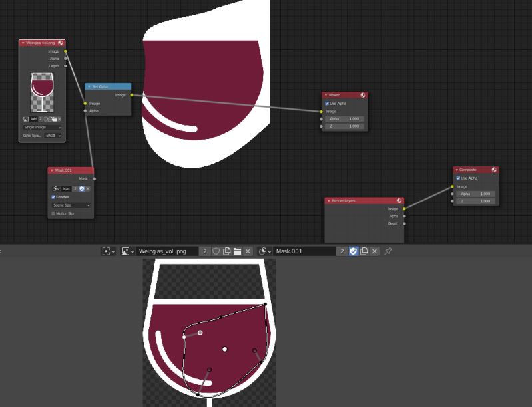Click Image input socket of Composite node

tap(452, 186)
